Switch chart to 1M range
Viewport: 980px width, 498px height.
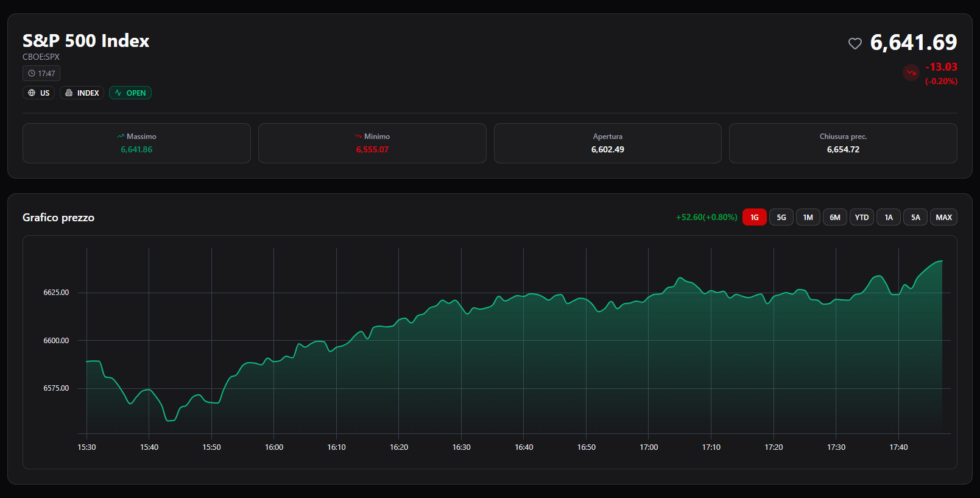coord(808,218)
